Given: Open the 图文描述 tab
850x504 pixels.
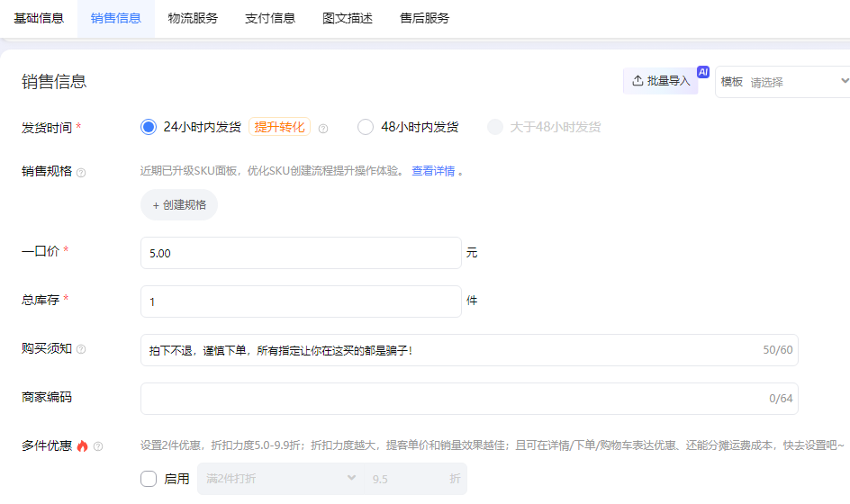Looking at the screenshot, I should tap(348, 18).
